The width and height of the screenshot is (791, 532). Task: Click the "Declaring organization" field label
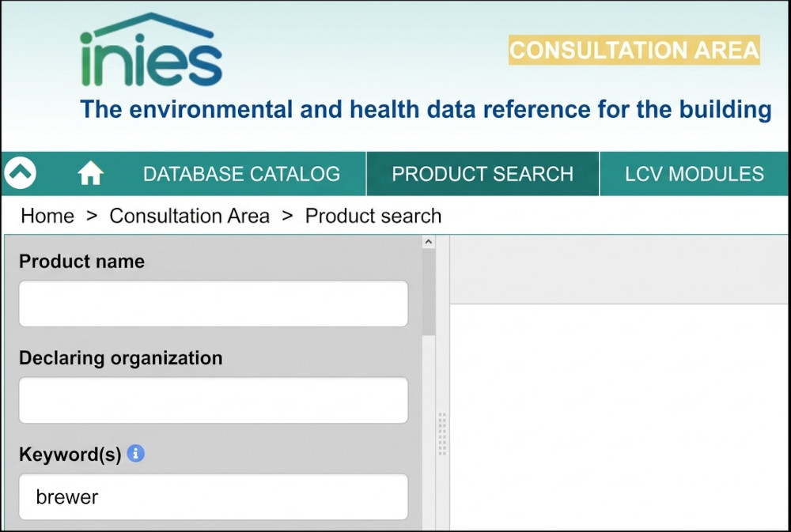coord(120,358)
